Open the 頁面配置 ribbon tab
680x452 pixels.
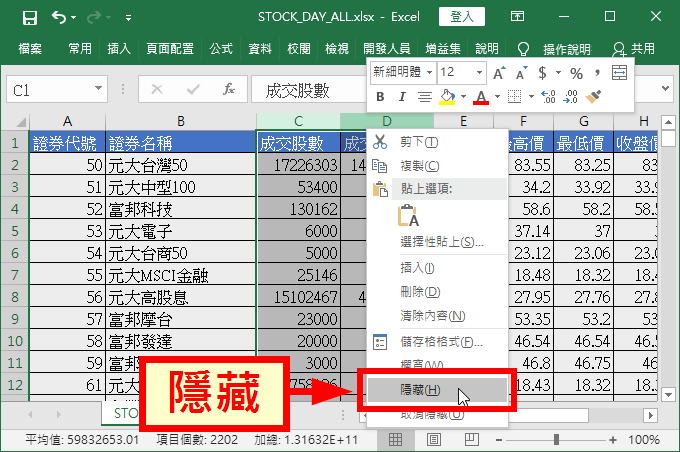click(170, 49)
